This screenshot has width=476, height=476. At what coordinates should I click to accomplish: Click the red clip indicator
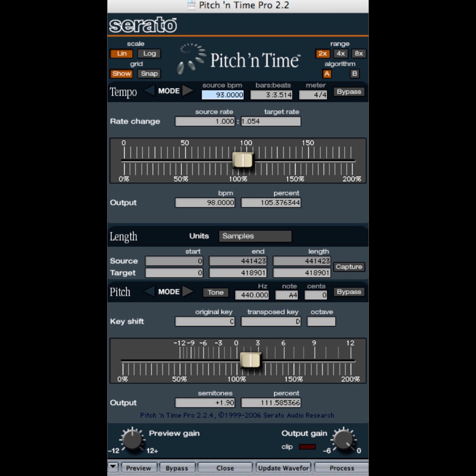click(307, 447)
